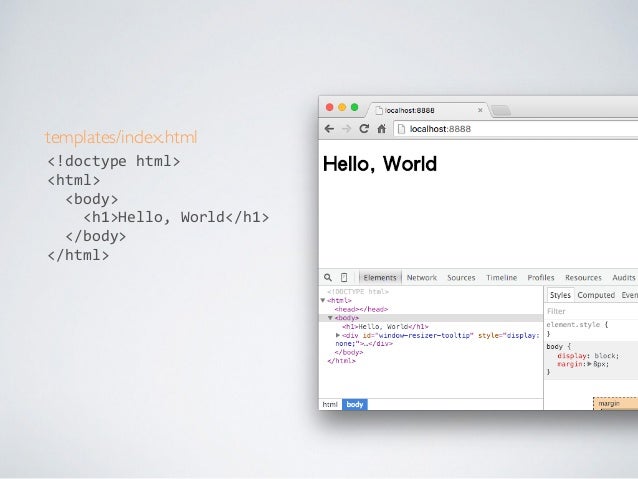Select the closing </body> tag line

[349, 352]
